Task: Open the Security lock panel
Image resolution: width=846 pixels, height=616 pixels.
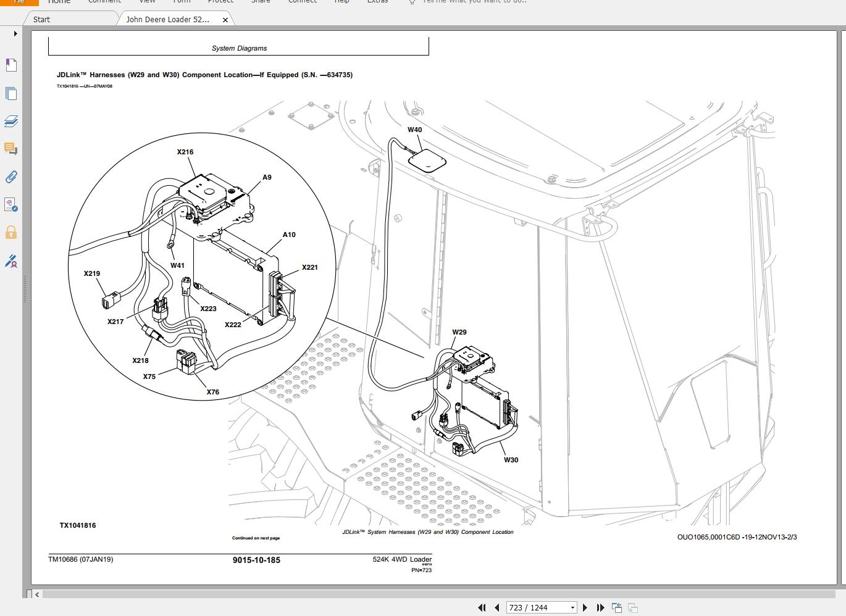Action: [10, 233]
